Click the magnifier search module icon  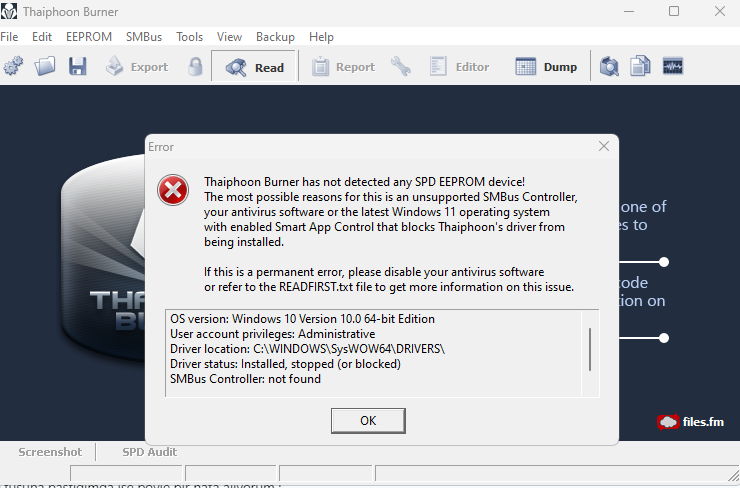[x=609, y=67]
